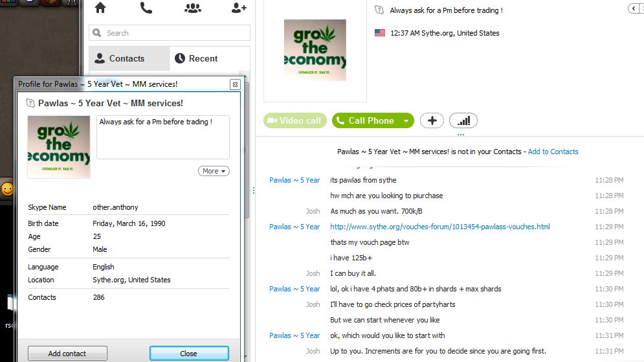
Task: Click the add contact person-plus icon
Action: coord(239,8)
